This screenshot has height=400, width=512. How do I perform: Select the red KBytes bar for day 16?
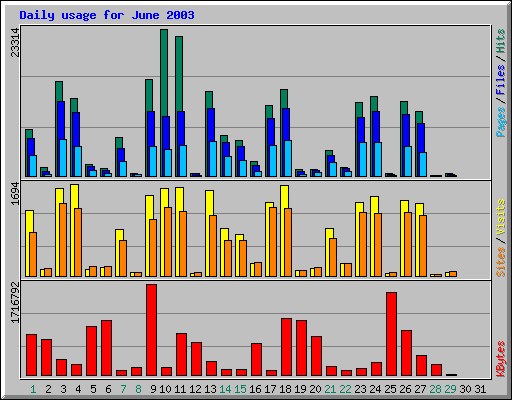[x=256, y=359]
